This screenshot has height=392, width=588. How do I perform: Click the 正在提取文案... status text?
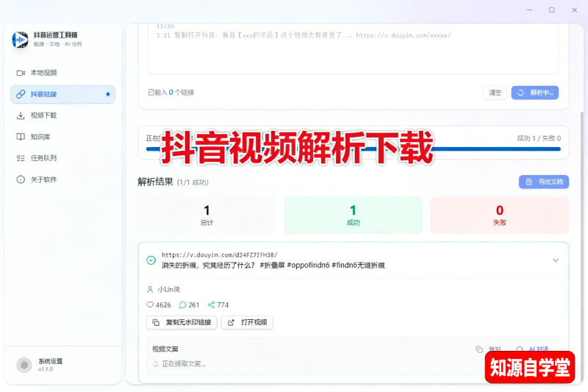pos(184,364)
